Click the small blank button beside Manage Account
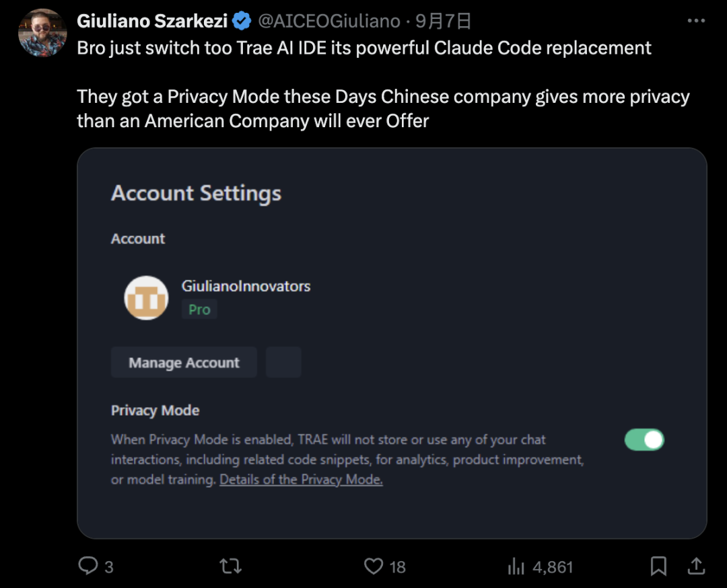Image resolution: width=727 pixels, height=588 pixels. 283,363
